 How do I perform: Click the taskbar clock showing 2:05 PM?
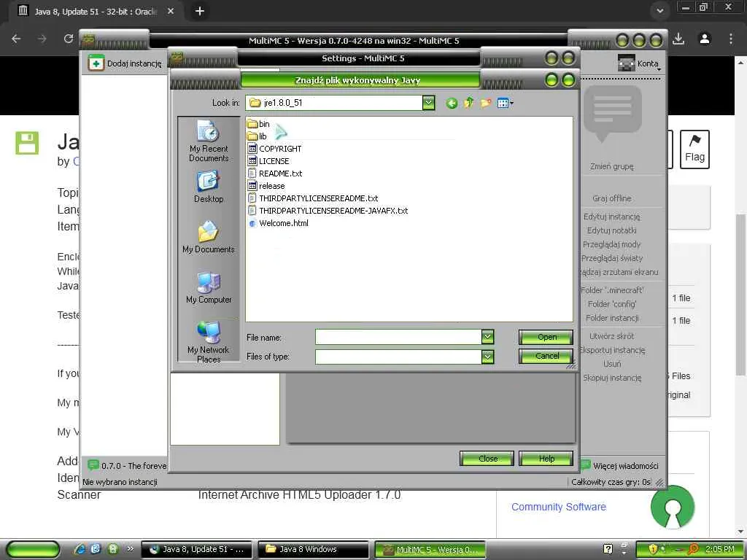click(719, 549)
